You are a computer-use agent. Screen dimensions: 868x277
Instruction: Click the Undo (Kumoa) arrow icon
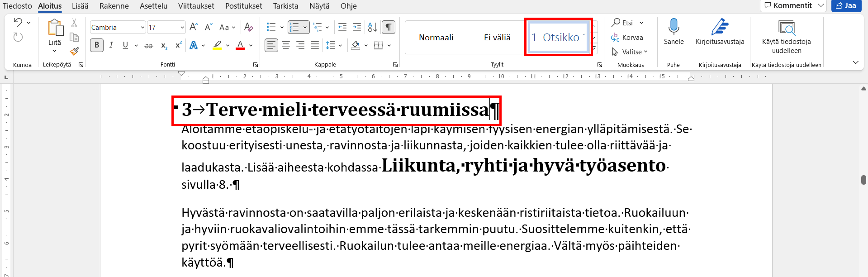click(18, 22)
